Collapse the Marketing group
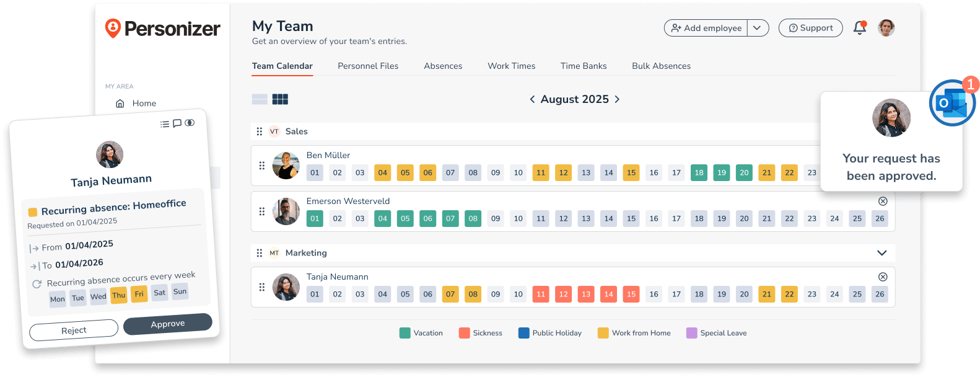 (882, 253)
